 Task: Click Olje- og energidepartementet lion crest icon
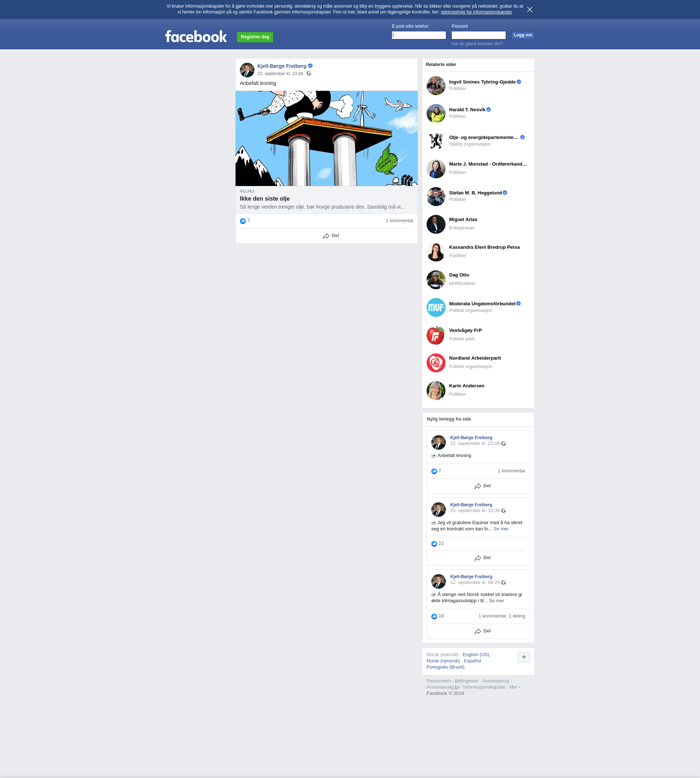pyautogui.click(x=436, y=141)
